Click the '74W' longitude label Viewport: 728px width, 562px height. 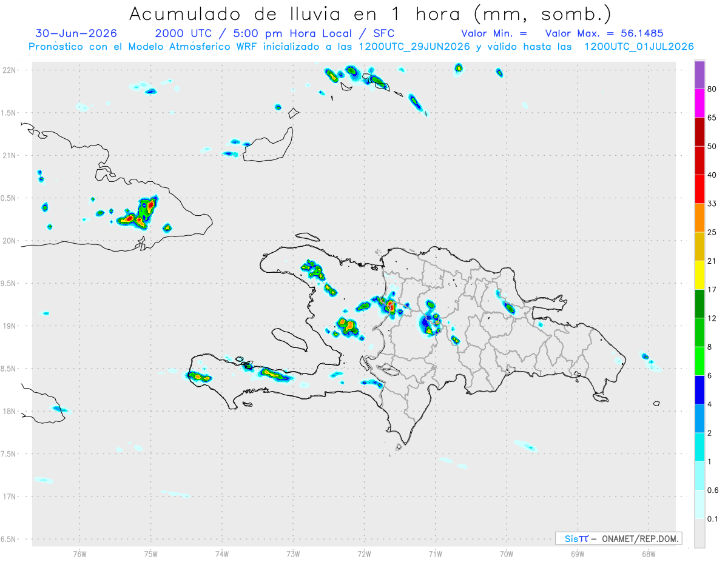[222, 554]
